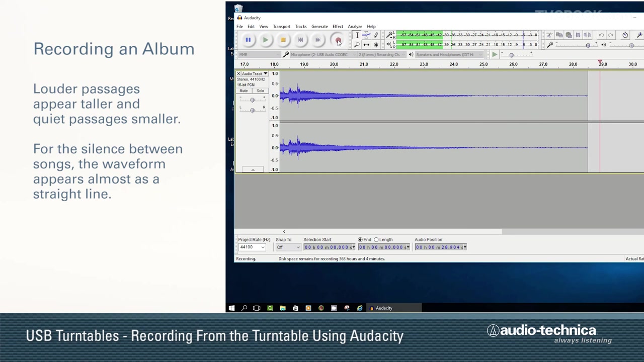Adjust the play-at-speed slider

pos(511,55)
